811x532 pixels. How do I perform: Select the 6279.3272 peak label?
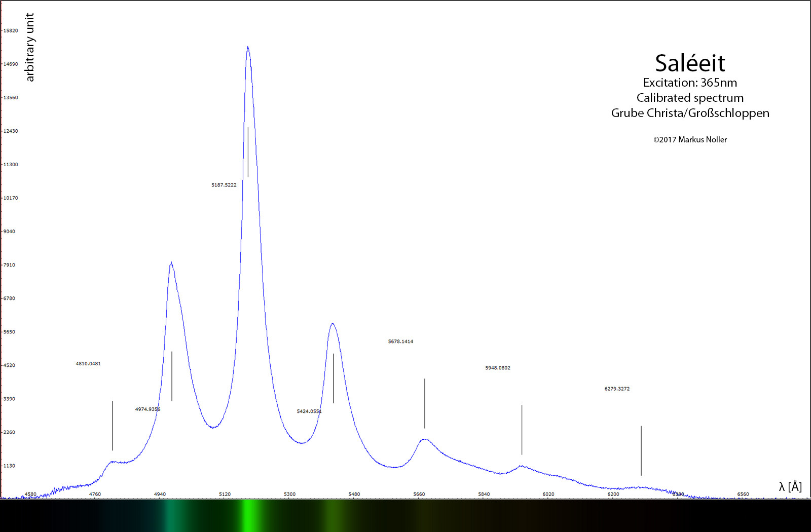617,389
